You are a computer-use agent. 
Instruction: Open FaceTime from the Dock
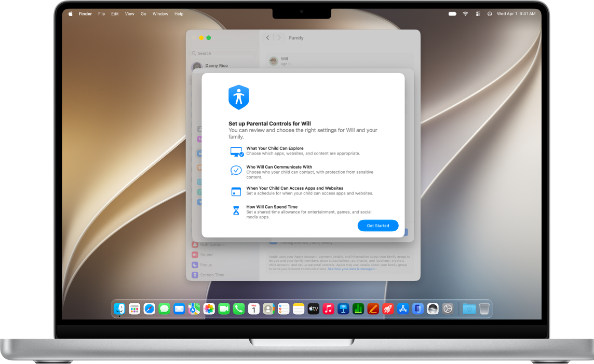[224, 309]
